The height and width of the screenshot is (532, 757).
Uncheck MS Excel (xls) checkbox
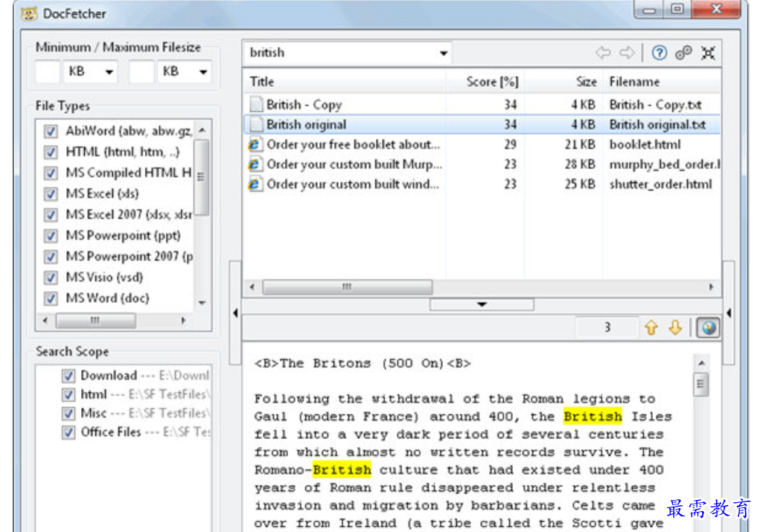point(51,194)
